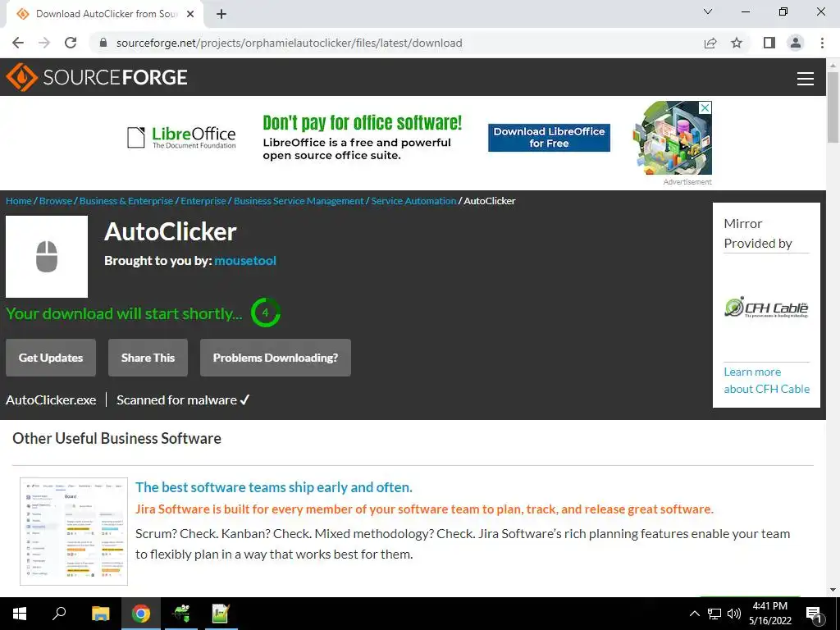
Task: Close the LibreOffice advertisement
Action: (x=705, y=107)
